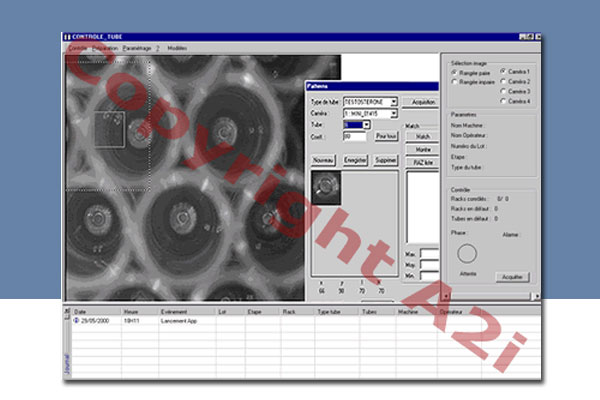This screenshot has width=600, height=400.
Task: Select the Caméra 4 radio option
Action: click(x=502, y=101)
